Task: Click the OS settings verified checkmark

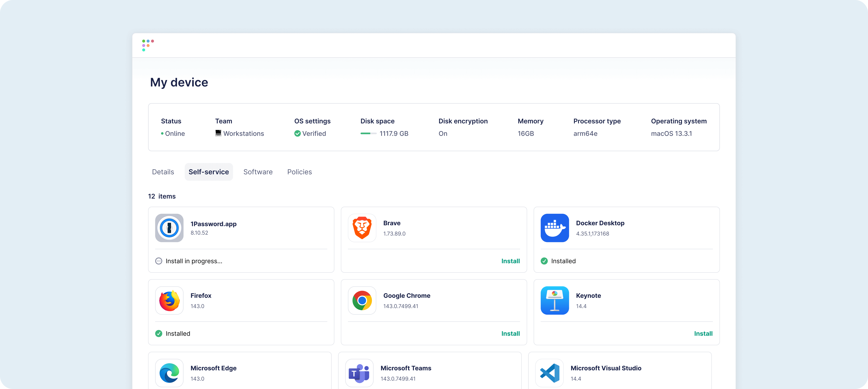Action: click(297, 134)
